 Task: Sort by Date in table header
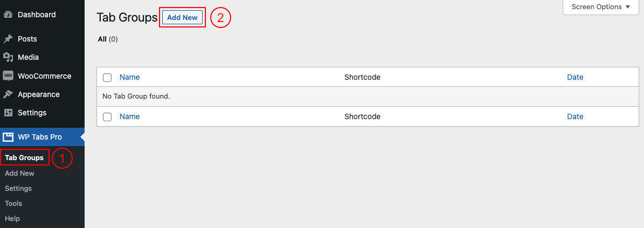[x=575, y=77]
